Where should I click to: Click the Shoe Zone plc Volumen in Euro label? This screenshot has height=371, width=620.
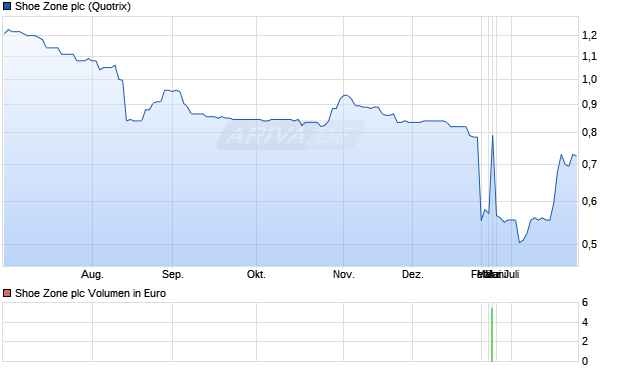(90, 293)
